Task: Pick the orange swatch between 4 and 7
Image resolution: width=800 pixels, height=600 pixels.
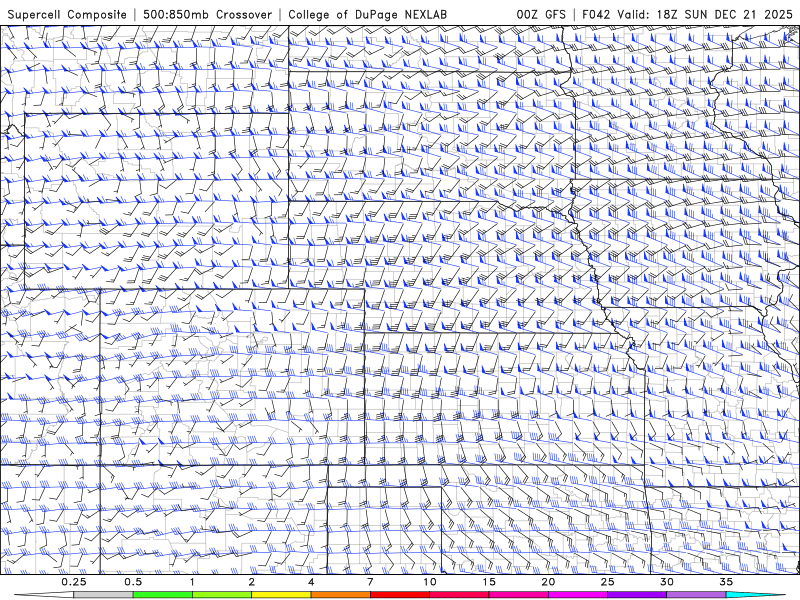Action: [x=340, y=595]
